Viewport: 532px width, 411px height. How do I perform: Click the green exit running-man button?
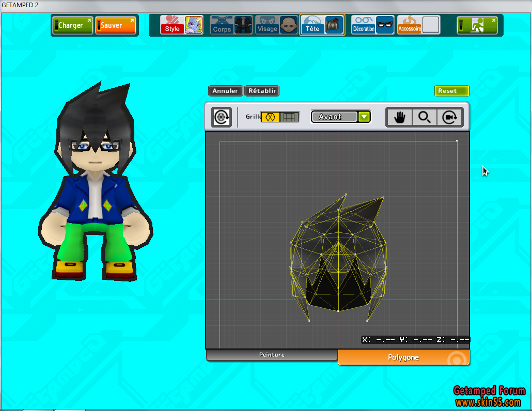tap(477, 25)
